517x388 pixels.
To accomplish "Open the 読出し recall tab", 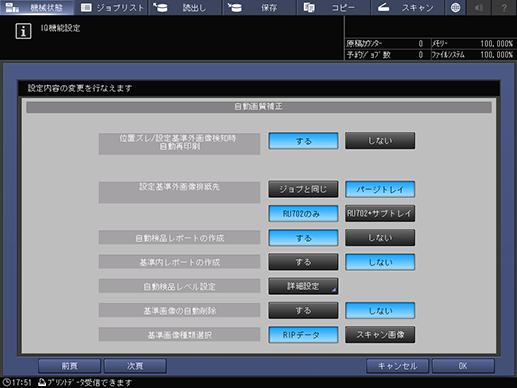I will click(x=186, y=7).
